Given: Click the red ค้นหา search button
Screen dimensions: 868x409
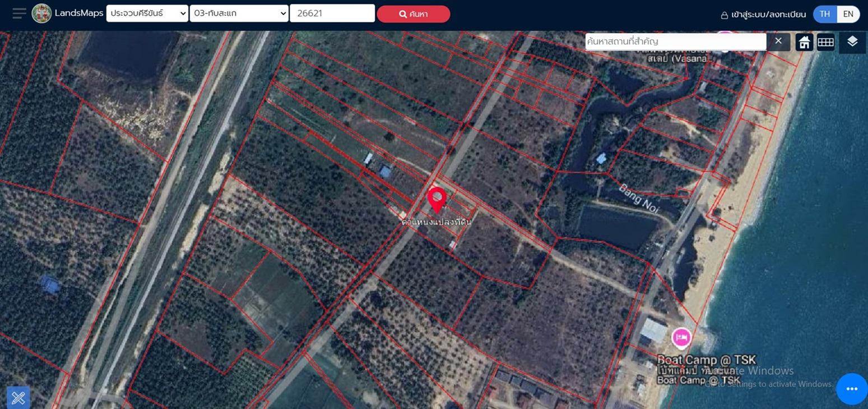Looking at the screenshot, I should [414, 14].
